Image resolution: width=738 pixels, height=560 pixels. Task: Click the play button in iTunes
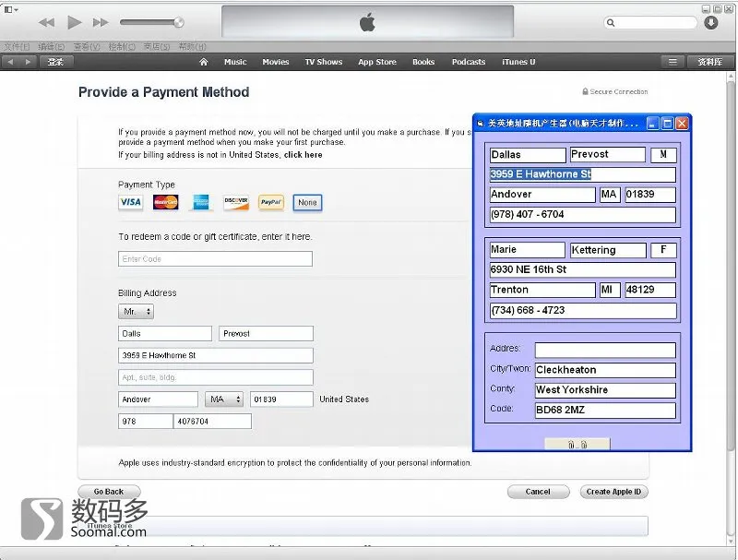75,22
